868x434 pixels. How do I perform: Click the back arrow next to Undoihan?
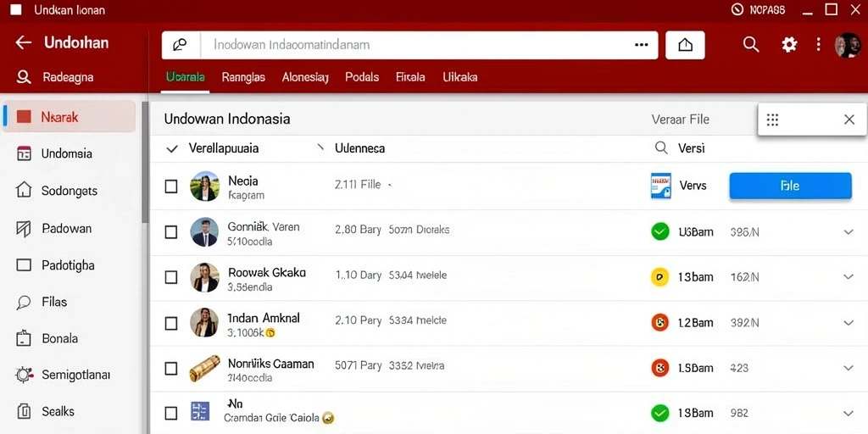click(23, 42)
